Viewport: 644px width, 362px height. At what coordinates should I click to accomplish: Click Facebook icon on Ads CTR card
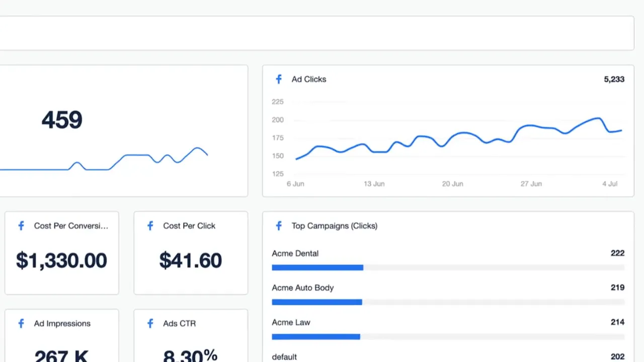(x=150, y=323)
